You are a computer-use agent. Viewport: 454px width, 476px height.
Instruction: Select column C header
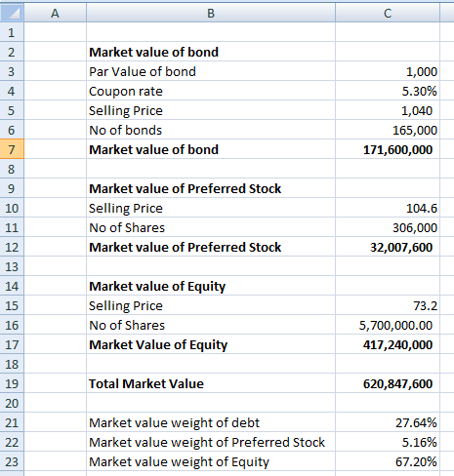388,13
